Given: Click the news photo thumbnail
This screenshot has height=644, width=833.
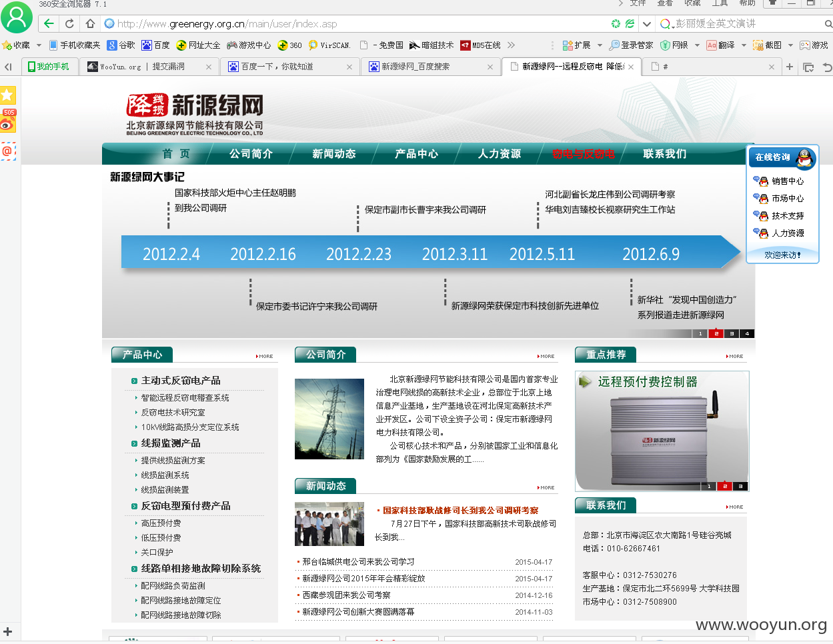Looking at the screenshot, I should pyautogui.click(x=329, y=524).
